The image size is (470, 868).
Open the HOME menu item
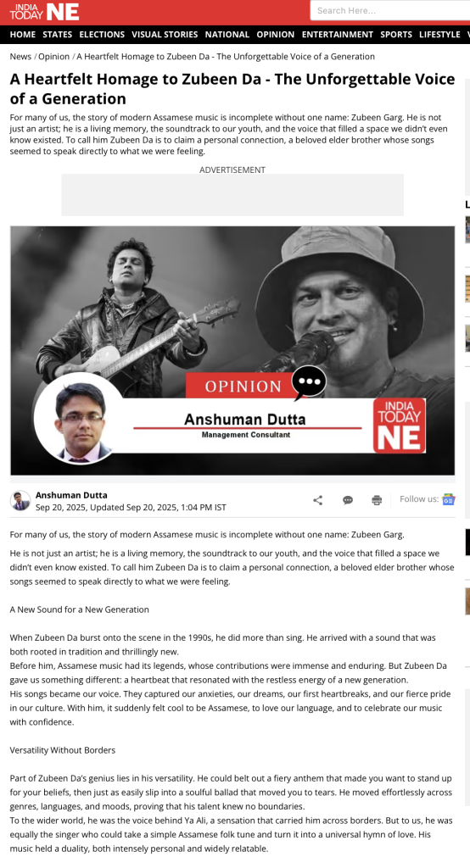pyautogui.click(x=23, y=34)
